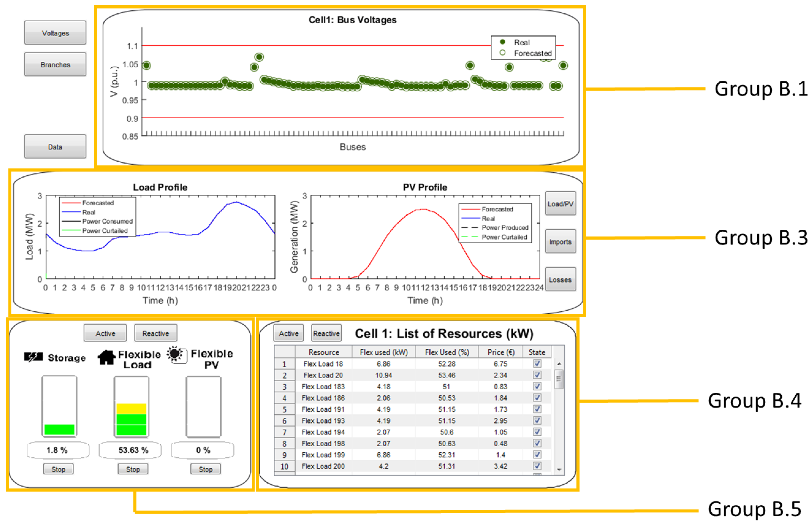
Task: Click the Price (€) column header
Action: click(x=501, y=352)
